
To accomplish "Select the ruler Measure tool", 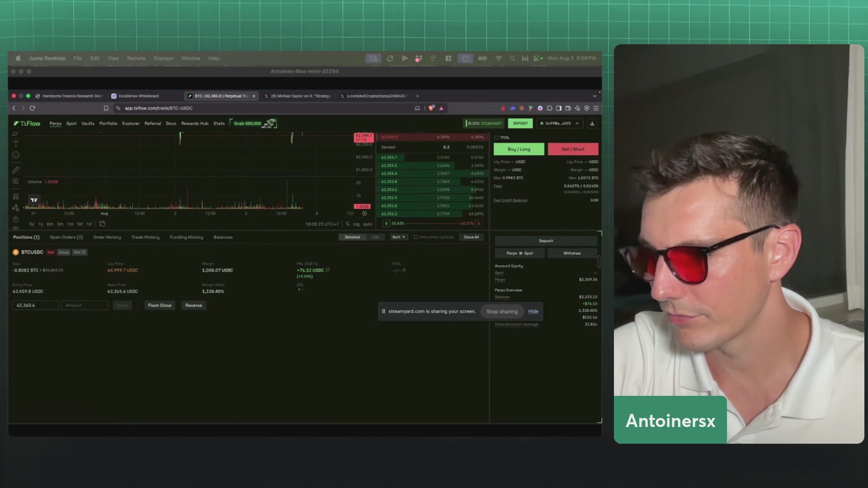I will [16, 170].
